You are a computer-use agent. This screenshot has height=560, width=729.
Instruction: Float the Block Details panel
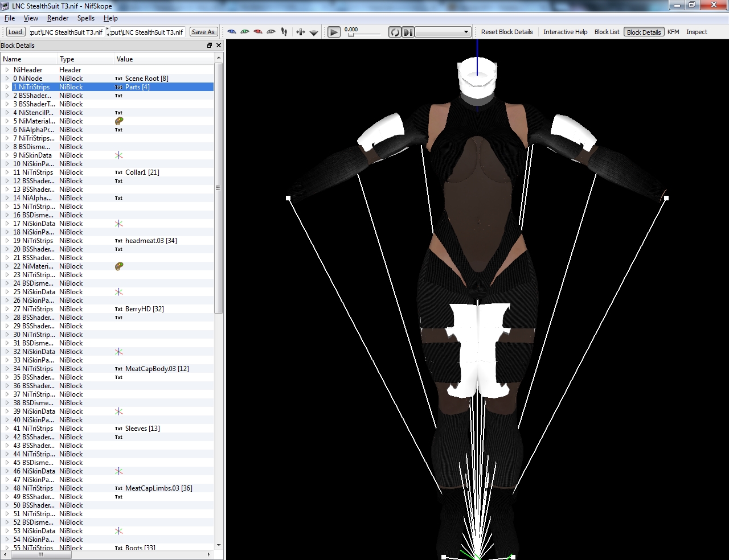point(210,46)
